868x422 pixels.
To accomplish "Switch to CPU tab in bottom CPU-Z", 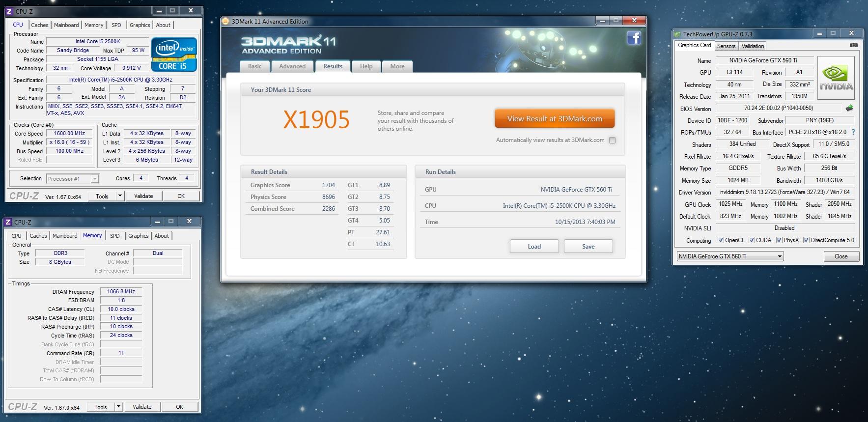I will (16, 236).
